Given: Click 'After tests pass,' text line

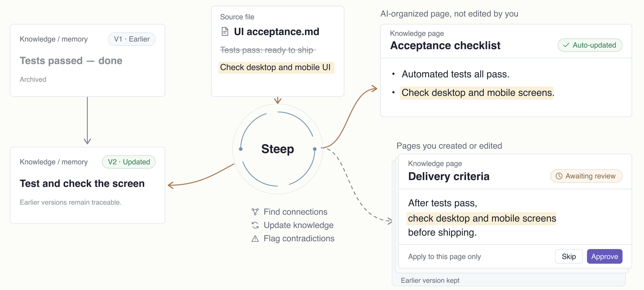Looking at the screenshot, I should click(442, 203).
